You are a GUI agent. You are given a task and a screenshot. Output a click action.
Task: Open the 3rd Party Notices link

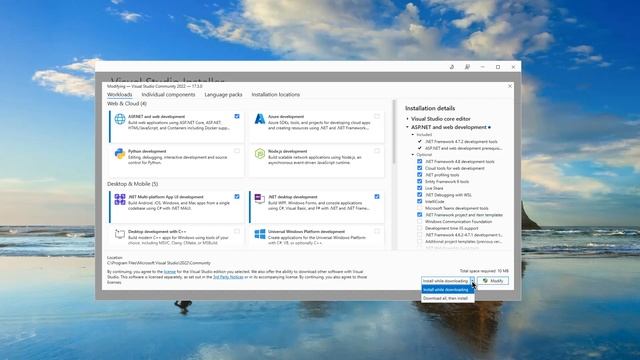[x=228, y=277]
